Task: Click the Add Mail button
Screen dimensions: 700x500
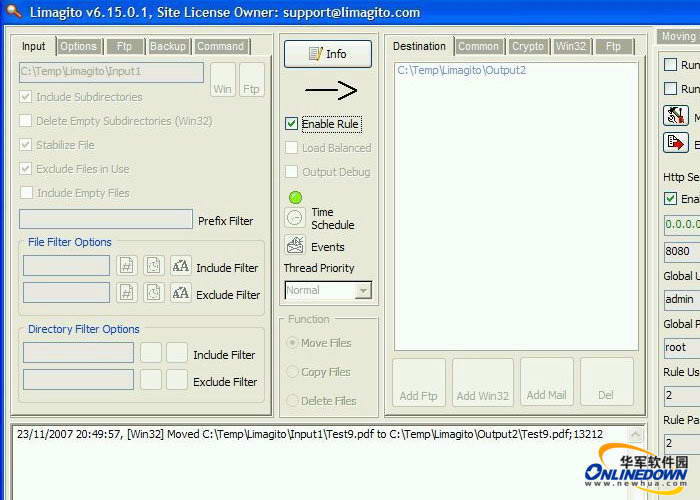Action: click(546, 383)
